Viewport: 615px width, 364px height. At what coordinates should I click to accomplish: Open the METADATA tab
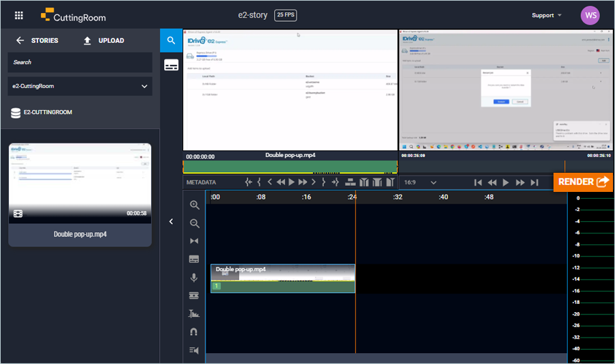[201, 182]
